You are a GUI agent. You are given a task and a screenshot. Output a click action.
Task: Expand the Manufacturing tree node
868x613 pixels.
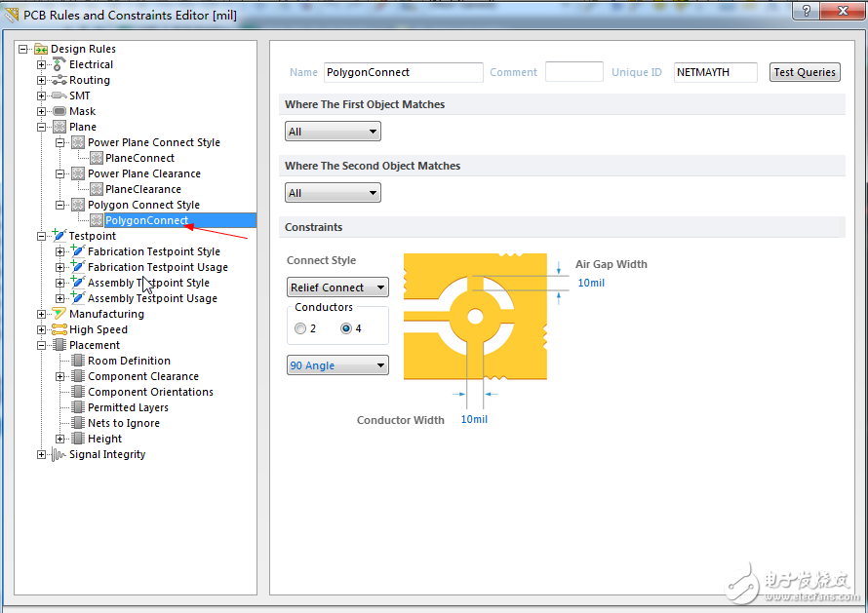(42, 314)
